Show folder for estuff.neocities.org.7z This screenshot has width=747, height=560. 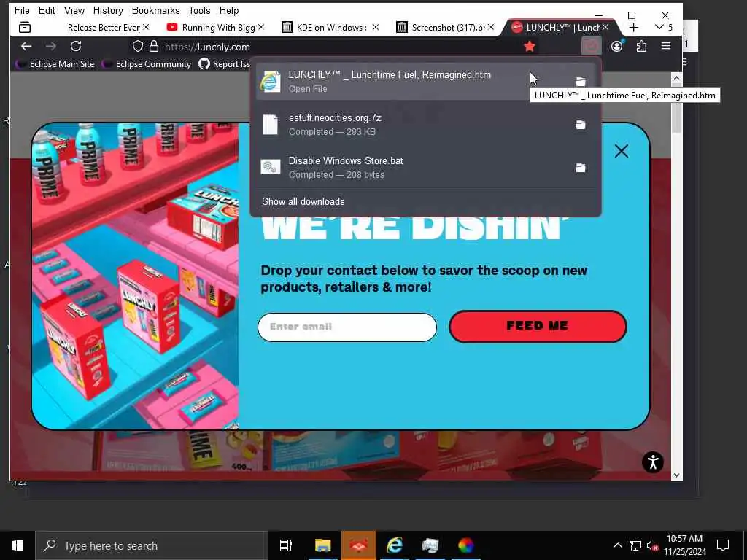[580, 125]
